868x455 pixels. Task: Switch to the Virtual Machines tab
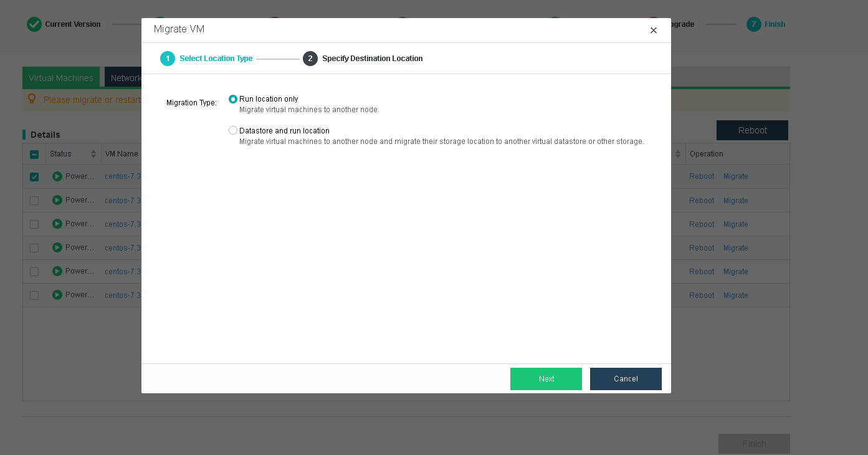tap(61, 78)
